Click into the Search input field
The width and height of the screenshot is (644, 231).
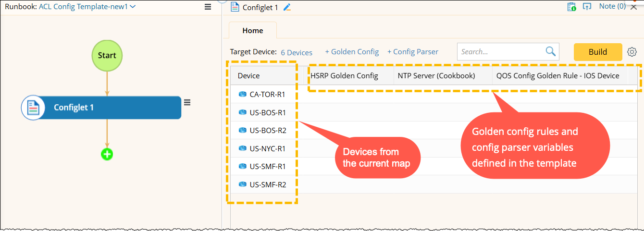[500, 52]
